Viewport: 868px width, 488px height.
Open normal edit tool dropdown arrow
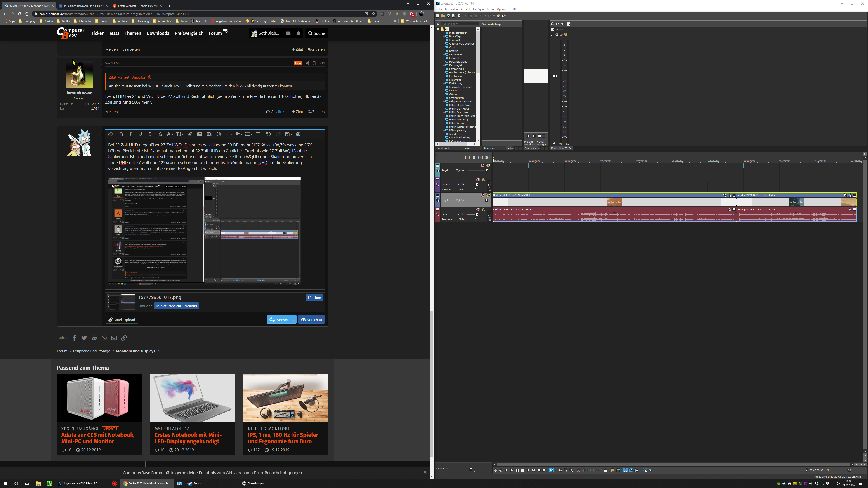coord(556,470)
